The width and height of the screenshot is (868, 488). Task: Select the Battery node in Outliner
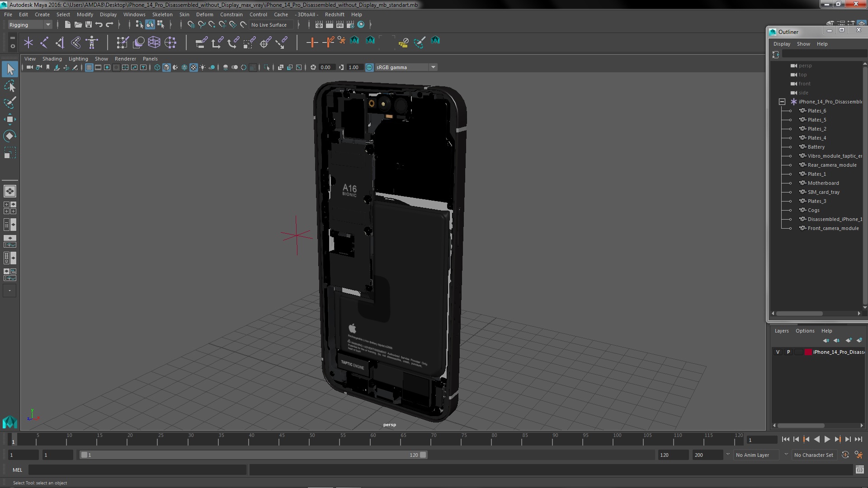tap(816, 147)
